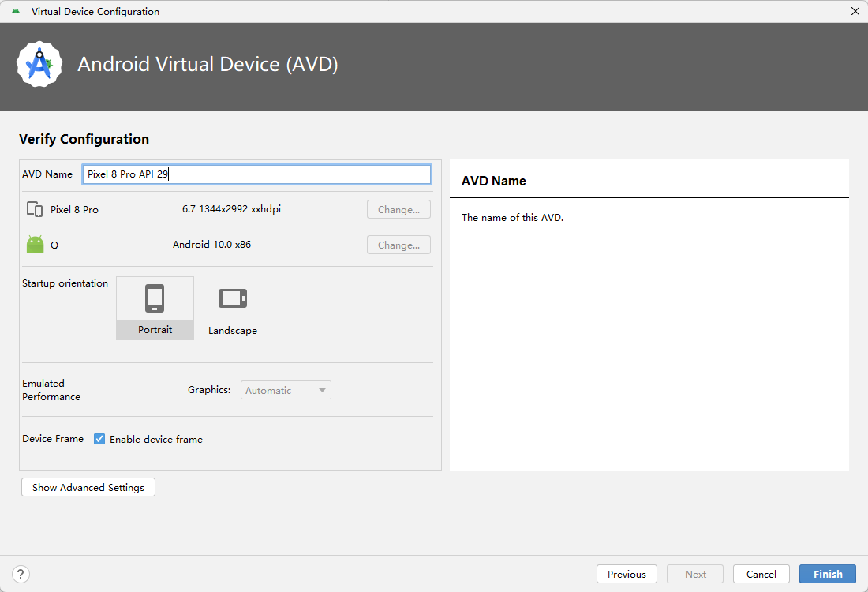Toggle Enable device frame checkbox
Viewport: 868px width, 592px height.
(x=99, y=439)
